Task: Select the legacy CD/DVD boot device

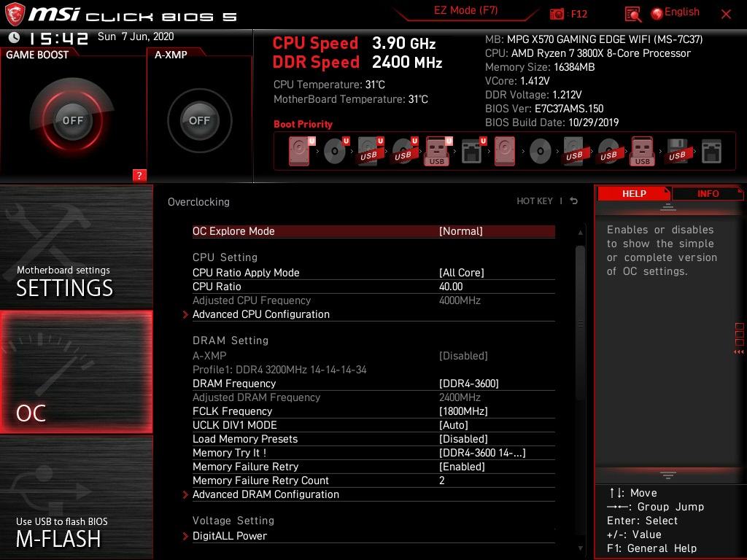Action: click(x=541, y=151)
